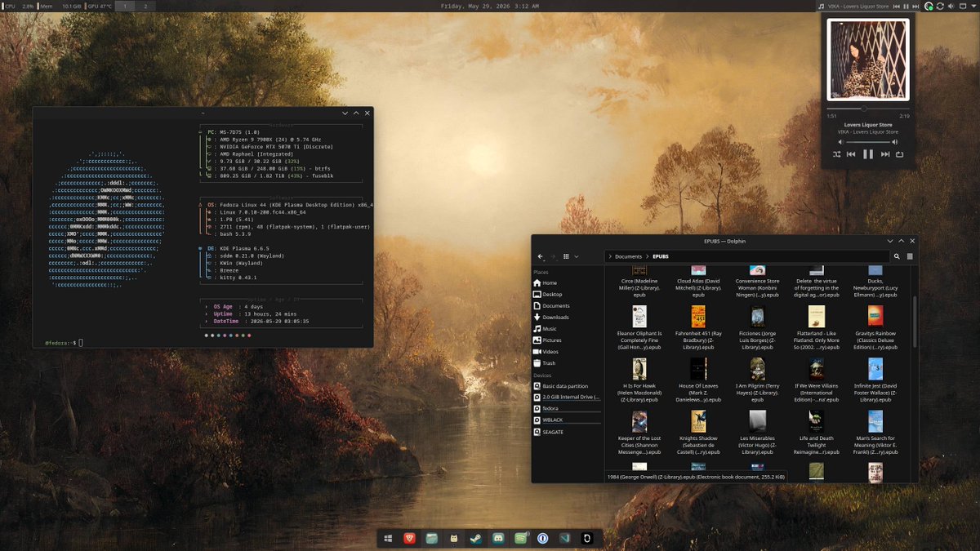Click Dolphin's forward navigation arrow
980x551 pixels.
pyautogui.click(x=553, y=256)
